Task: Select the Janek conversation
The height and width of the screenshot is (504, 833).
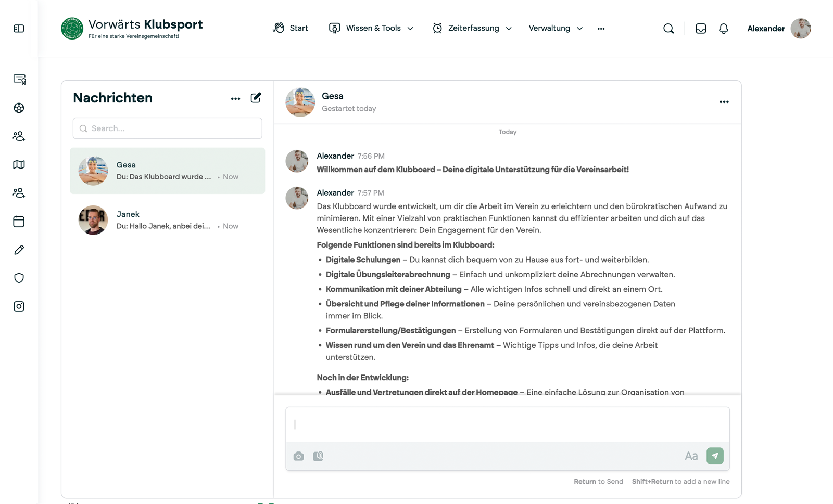Action: coord(167,220)
